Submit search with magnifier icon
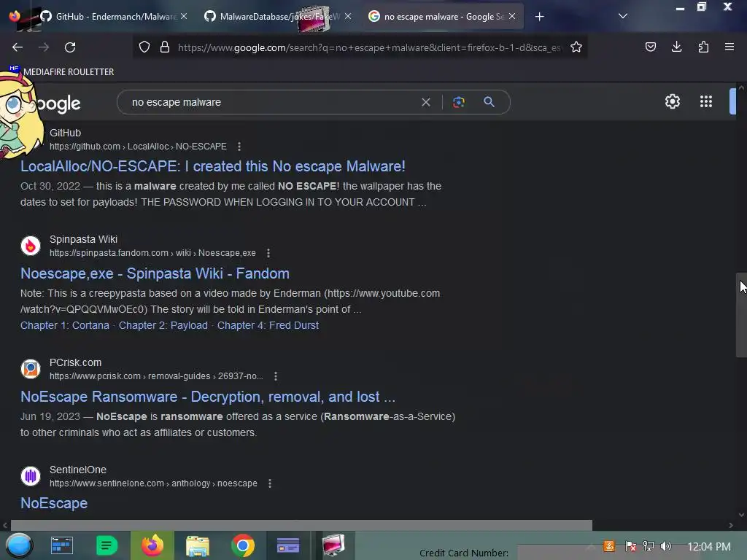Image resolution: width=747 pixels, height=560 pixels. point(489,102)
